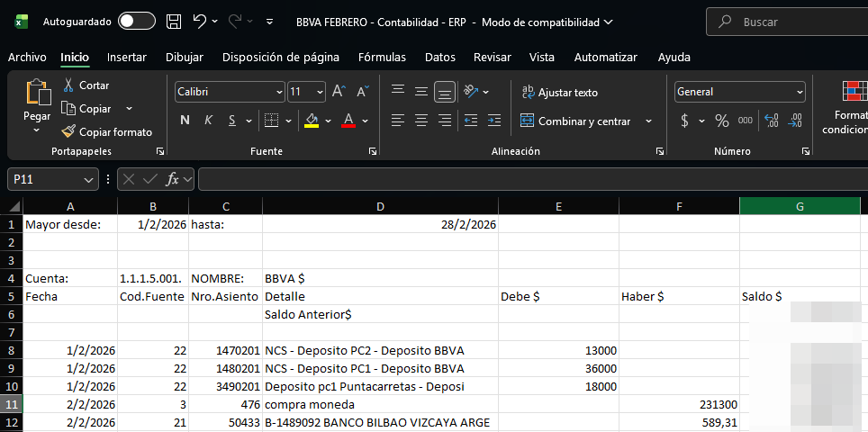Click the increase indent icon
Screen dimensions: 868x432
pyautogui.click(x=494, y=121)
